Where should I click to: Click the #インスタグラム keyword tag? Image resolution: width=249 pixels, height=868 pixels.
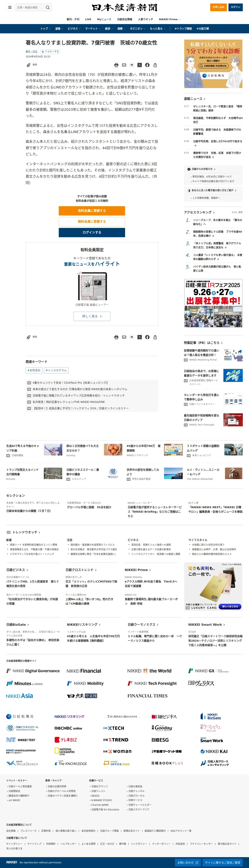(56, 370)
